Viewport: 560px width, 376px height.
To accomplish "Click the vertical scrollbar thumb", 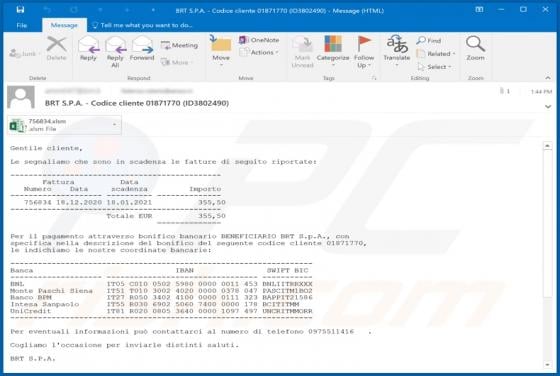I will pyautogui.click(x=547, y=223).
